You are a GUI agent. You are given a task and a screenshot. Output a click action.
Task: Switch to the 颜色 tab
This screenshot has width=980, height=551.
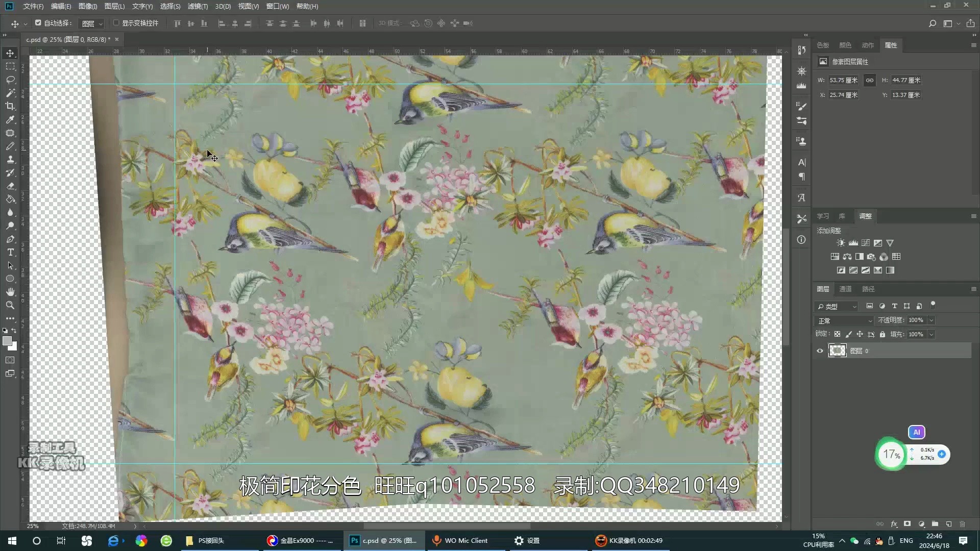[845, 45]
